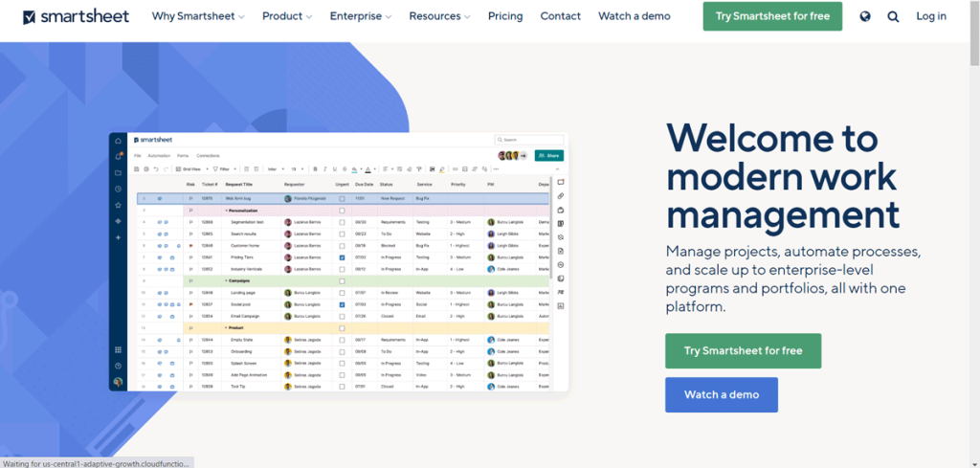Image resolution: width=980 pixels, height=468 pixels.
Task: Click the Home icon in app sidebar
Action: point(118,141)
